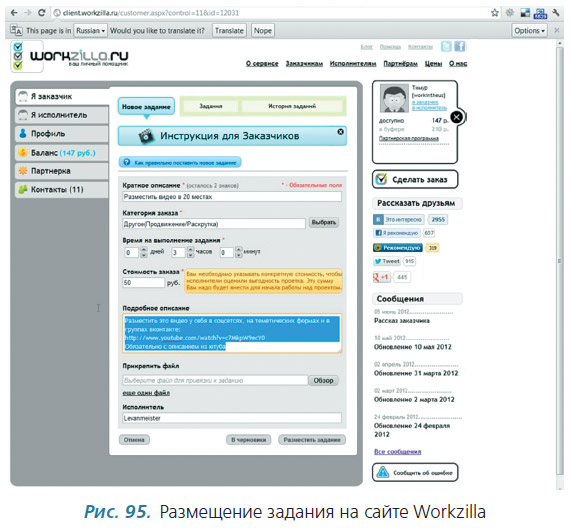Viewport: 570px width, 528px height.
Task: Click the 'еще один файл' link
Action: pos(146,393)
